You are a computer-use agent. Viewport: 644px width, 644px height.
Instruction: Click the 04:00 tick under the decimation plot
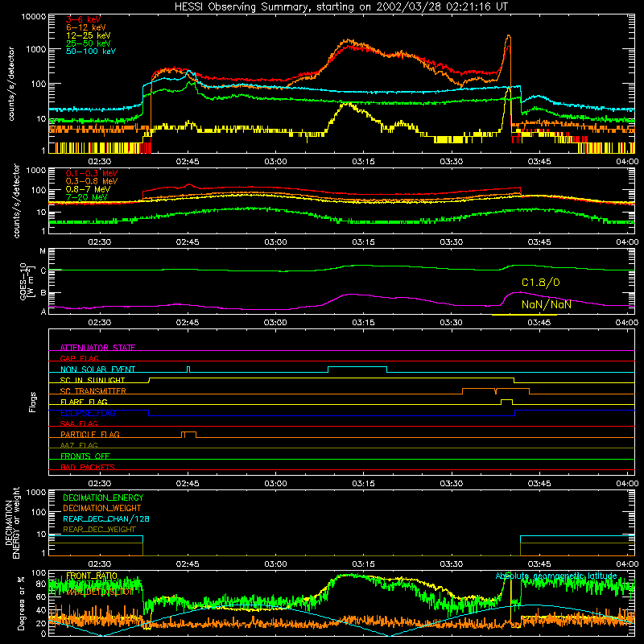(x=627, y=564)
